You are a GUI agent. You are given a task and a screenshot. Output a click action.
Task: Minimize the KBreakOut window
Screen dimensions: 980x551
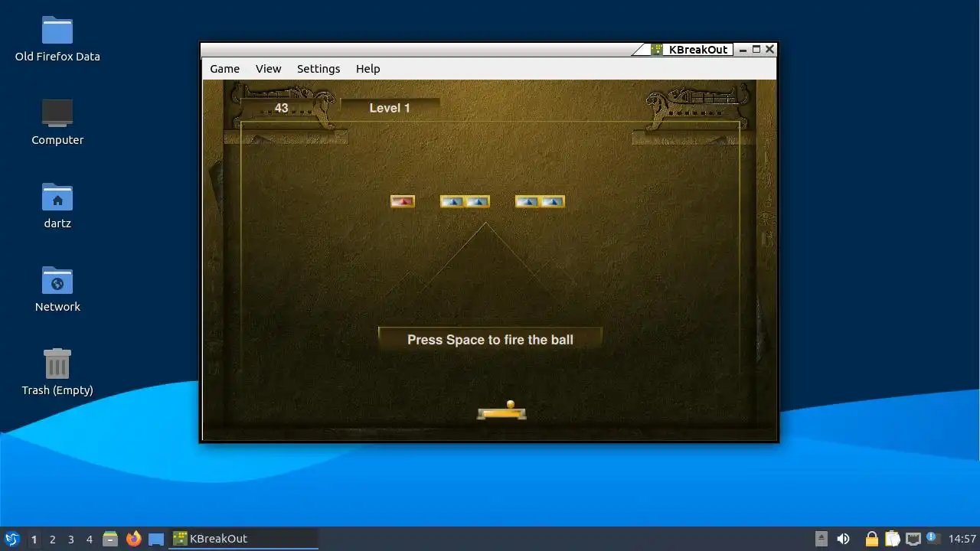(x=743, y=50)
